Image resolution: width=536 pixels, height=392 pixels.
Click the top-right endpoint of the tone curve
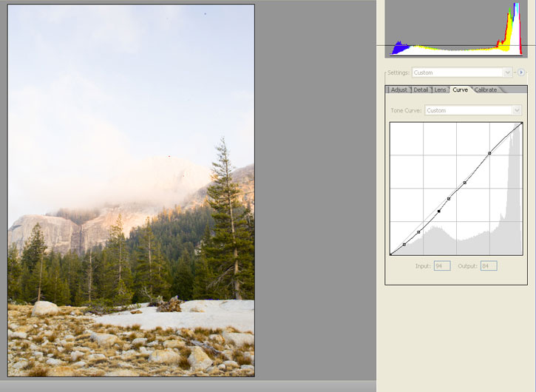tap(522, 123)
